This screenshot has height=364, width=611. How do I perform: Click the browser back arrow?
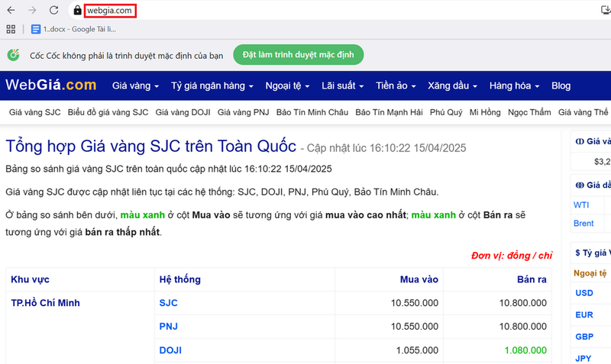pos(11,10)
